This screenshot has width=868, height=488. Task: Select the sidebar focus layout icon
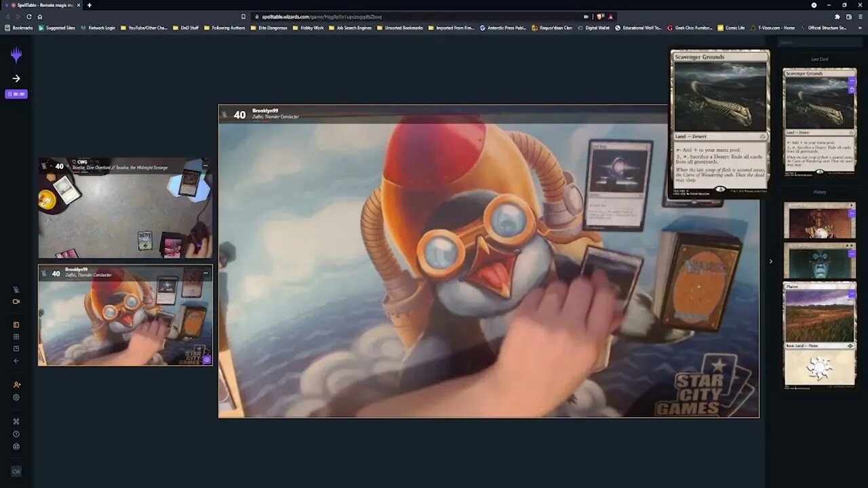point(16,325)
